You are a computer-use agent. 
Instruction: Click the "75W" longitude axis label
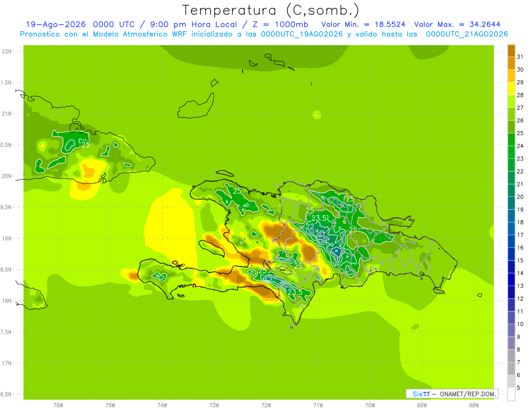tap(110, 405)
